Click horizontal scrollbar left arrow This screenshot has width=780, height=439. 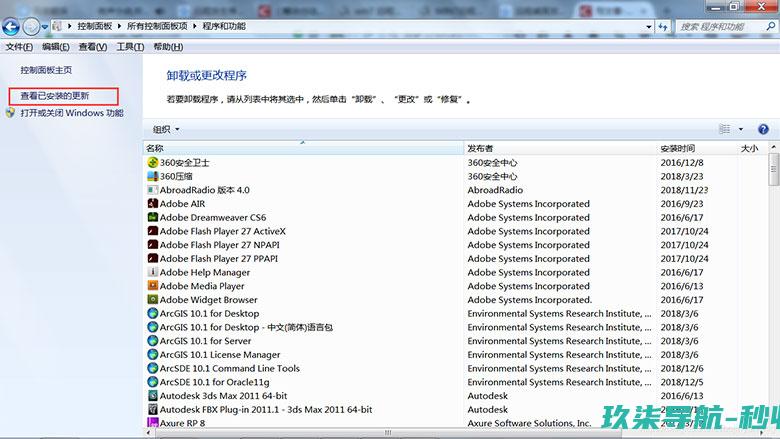(148, 433)
